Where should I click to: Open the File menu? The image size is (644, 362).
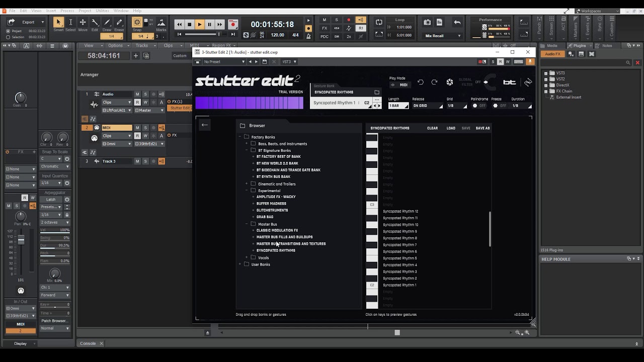12,11
